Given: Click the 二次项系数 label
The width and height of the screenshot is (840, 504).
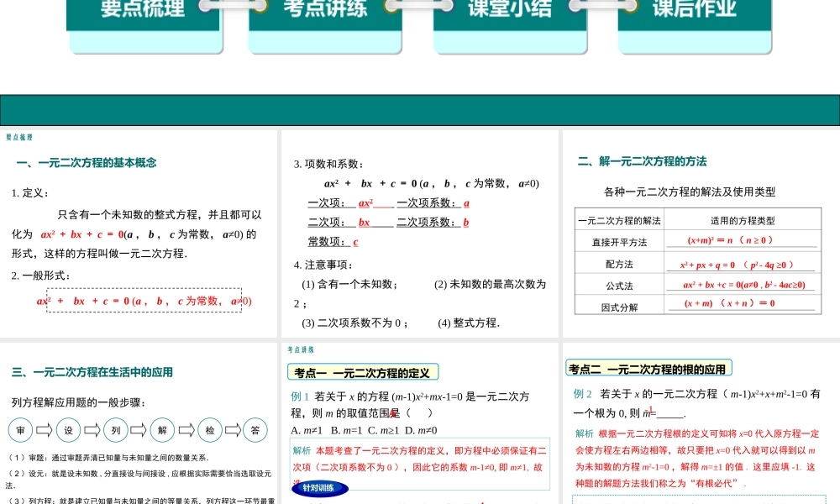Looking at the screenshot, I should click(x=429, y=223).
